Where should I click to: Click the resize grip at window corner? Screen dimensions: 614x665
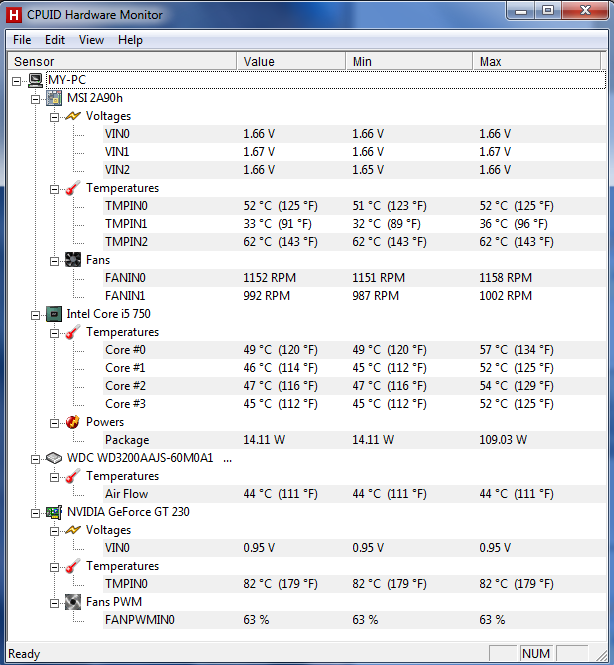tap(601, 655)
